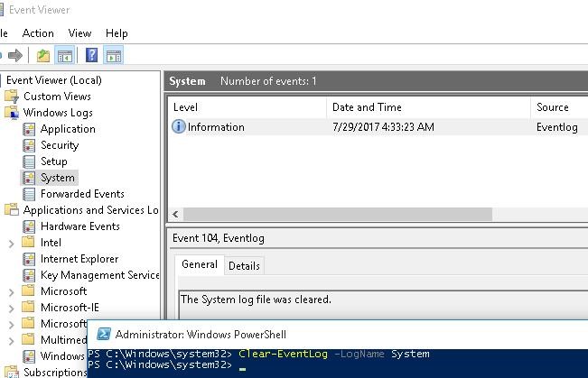
Task: Switch to the Details tab
Action: click(x=244, y=265)
